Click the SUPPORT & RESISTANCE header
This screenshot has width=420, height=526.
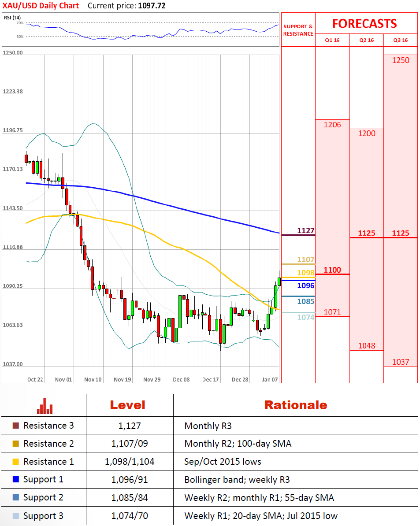298,30
